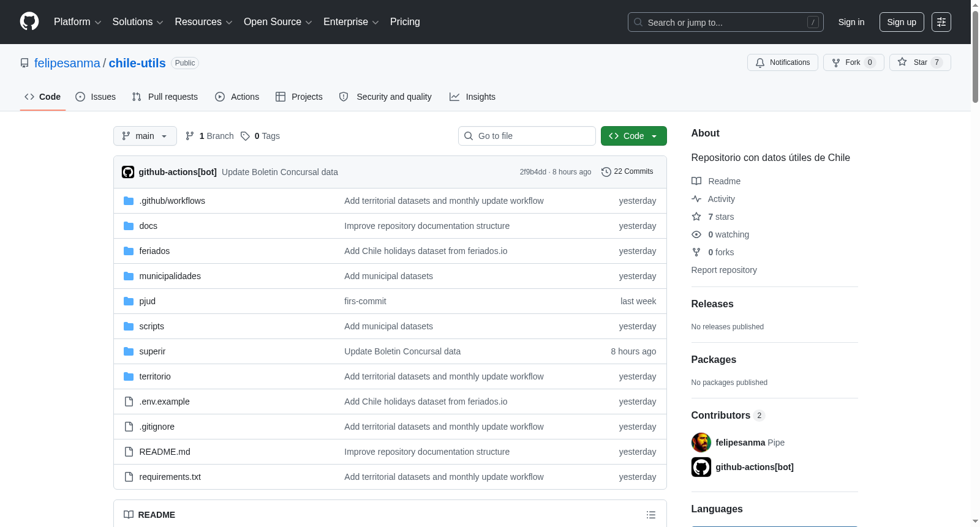Click the requirements.txt file icon
Screen dimensions: 980x527
click(x=129, y=477)
